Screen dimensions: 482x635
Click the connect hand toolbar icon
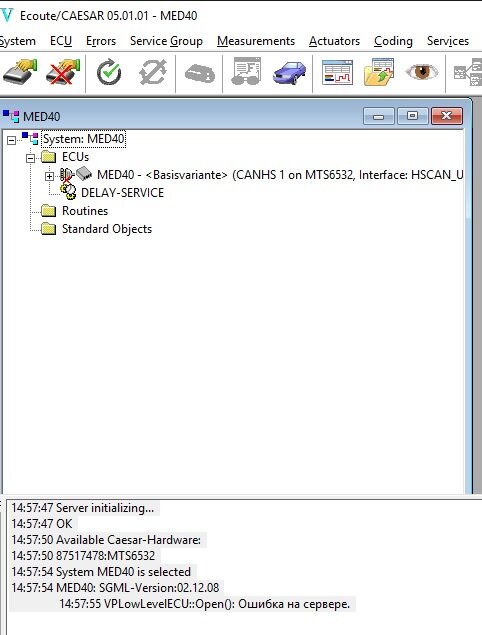[19, 72]
